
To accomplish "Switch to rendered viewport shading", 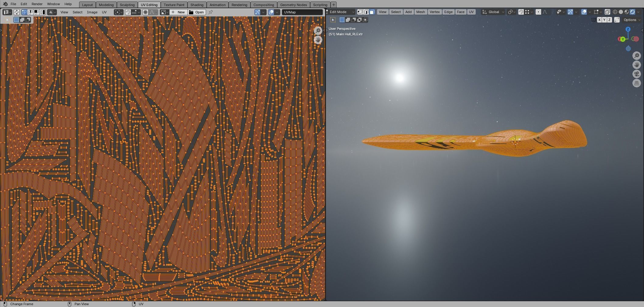I will [632, 12].
